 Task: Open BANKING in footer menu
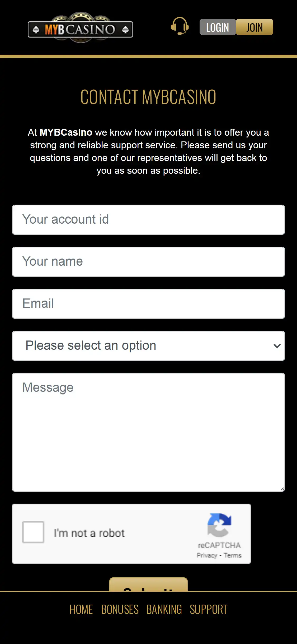[x=164, y=609]
